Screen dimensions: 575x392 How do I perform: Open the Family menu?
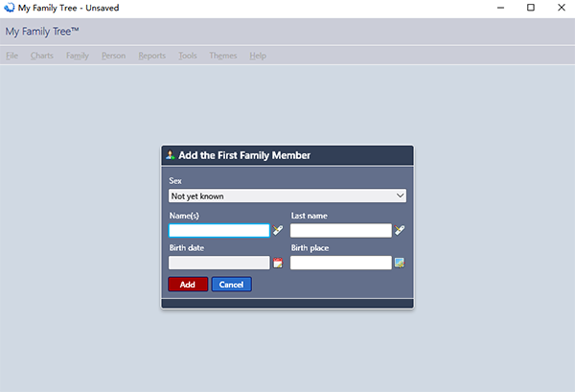(78, 56)
